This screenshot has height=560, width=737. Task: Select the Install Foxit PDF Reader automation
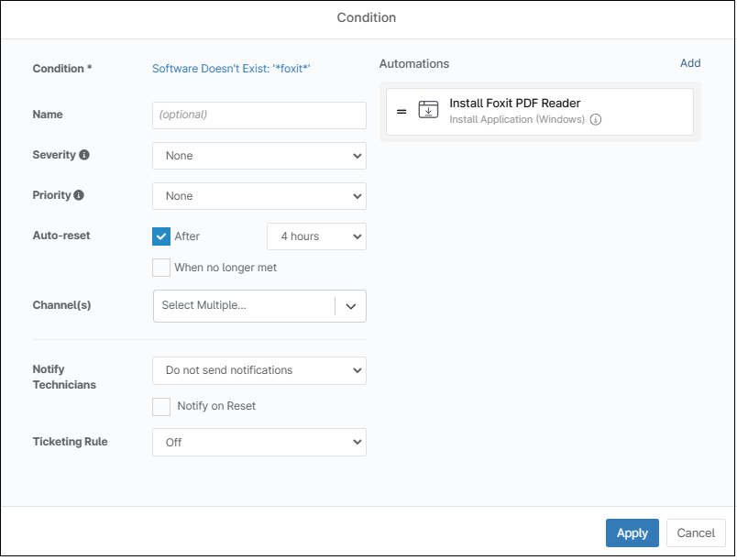514,104
